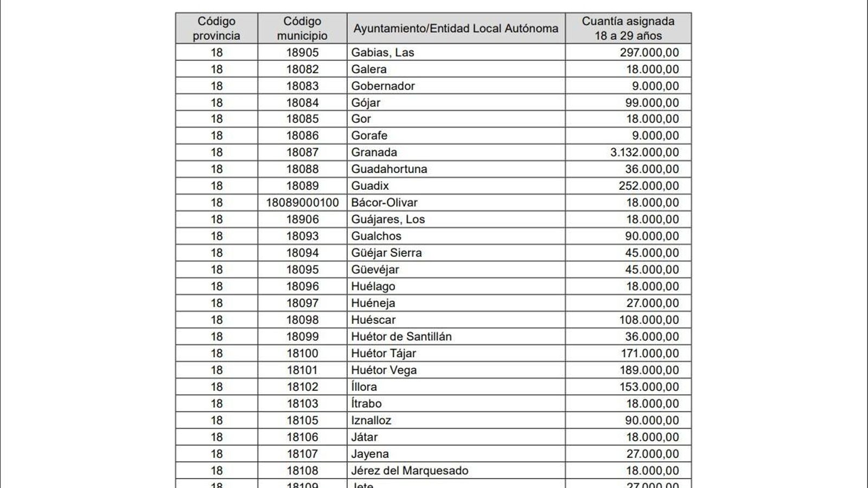868x488 pixels.
Task: Select municipality code 18089000100
Action: pos(302,203)
